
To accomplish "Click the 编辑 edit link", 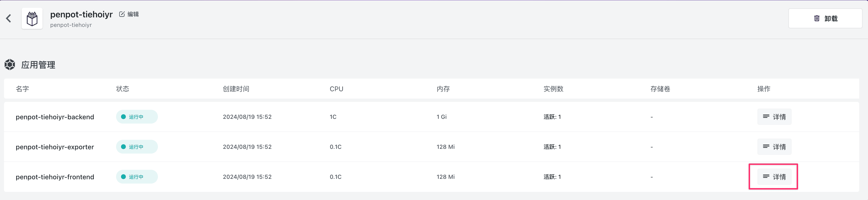I will (133, 14).
